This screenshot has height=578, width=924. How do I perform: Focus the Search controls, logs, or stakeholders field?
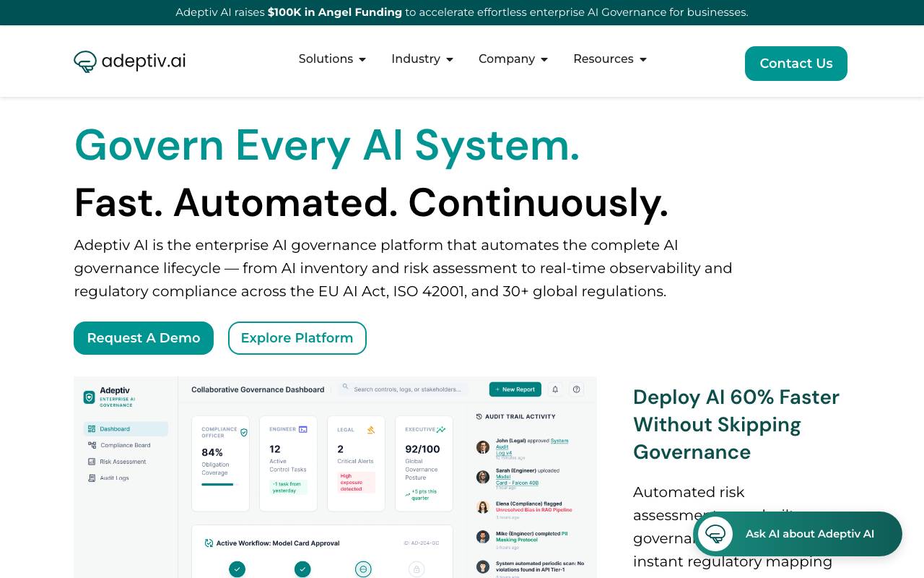pos(403,389)
